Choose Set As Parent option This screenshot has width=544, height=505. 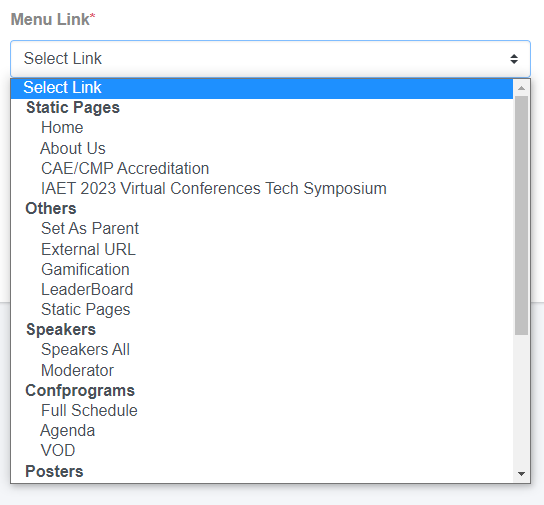pos(262,229)
